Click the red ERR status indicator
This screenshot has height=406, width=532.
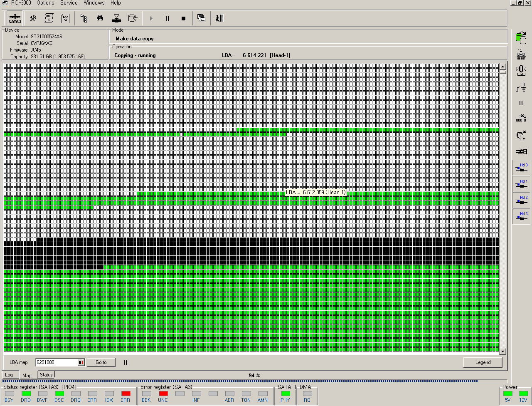tap(126, 394)
